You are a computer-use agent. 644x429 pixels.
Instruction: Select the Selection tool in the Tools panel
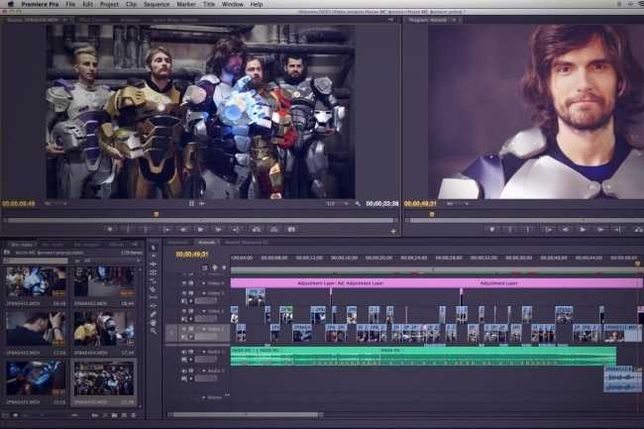click(154, 248)
